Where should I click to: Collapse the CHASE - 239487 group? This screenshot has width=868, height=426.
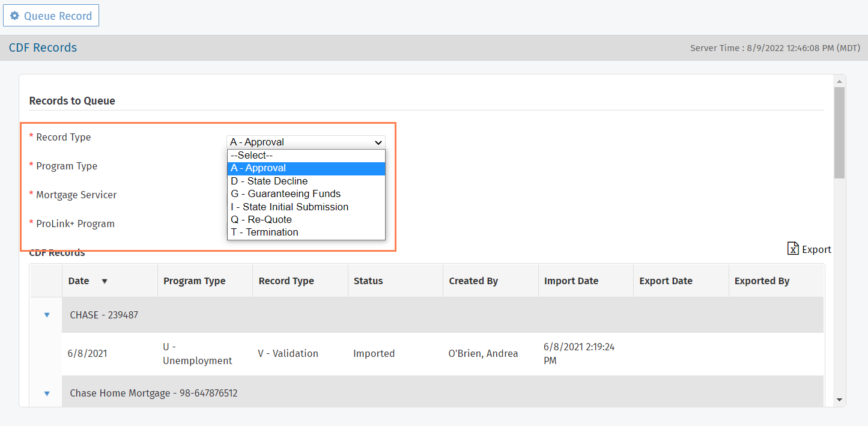pyautogui.click(x=47, y=315)
